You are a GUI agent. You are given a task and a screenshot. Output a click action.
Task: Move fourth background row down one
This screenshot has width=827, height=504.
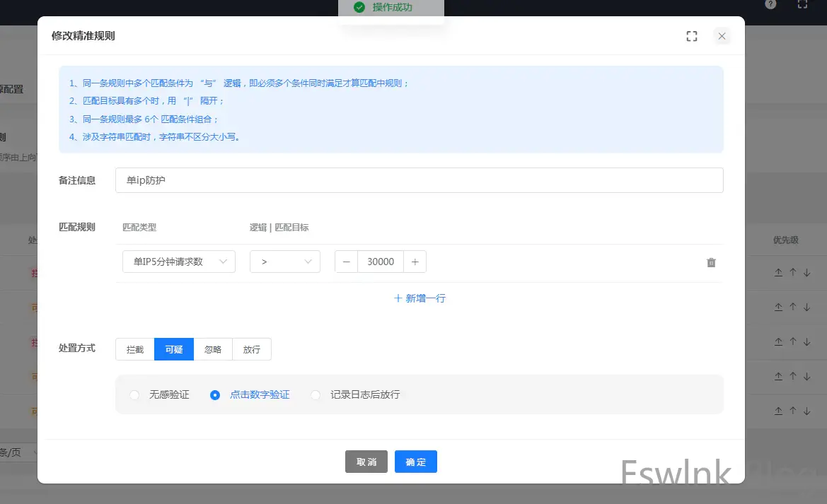(x=807, y=377)
